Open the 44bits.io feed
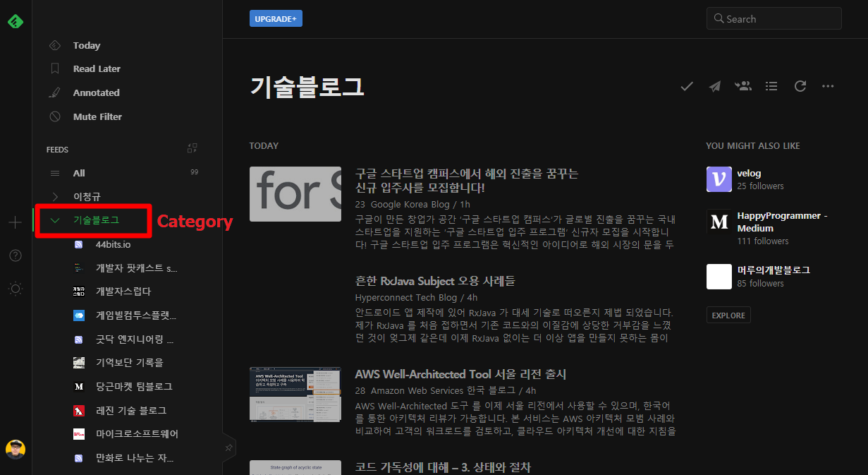The image size is (868, 475). pyautogui.click(x=113, y=244)
